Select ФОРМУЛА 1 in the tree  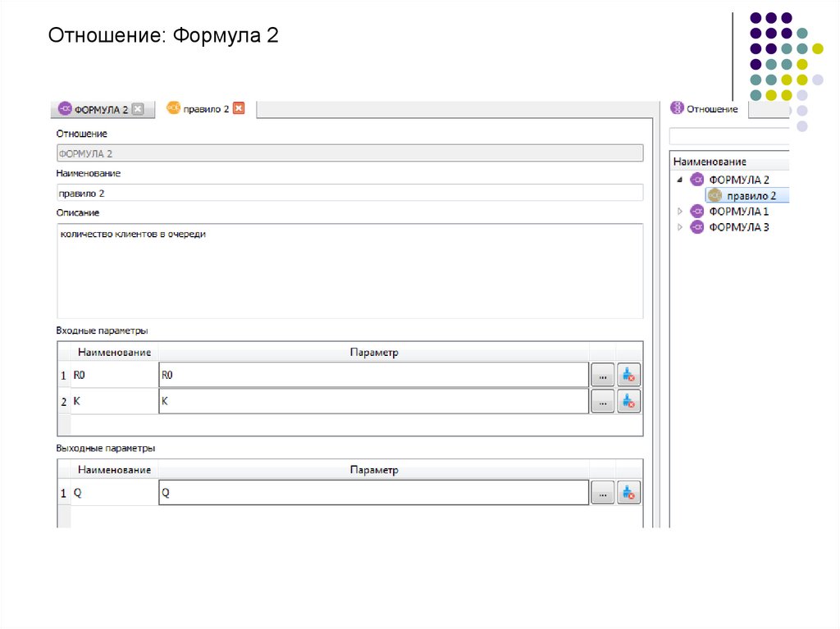click(739, 212)
